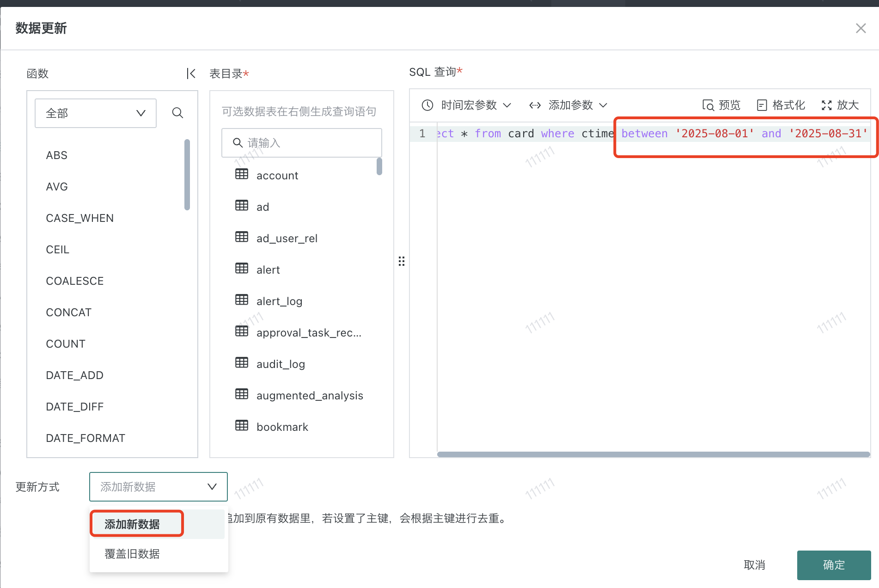Select the approval_task_rec... table name

[x=309, y=333]
